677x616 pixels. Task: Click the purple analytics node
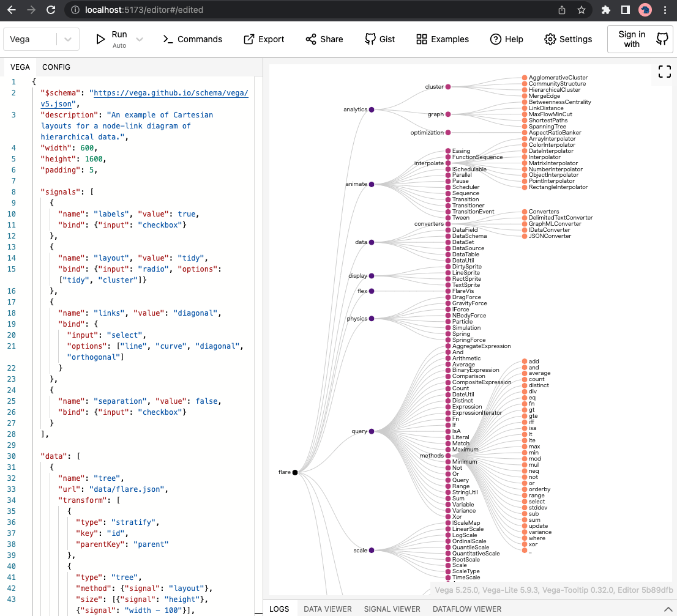(x=372, y=109)
